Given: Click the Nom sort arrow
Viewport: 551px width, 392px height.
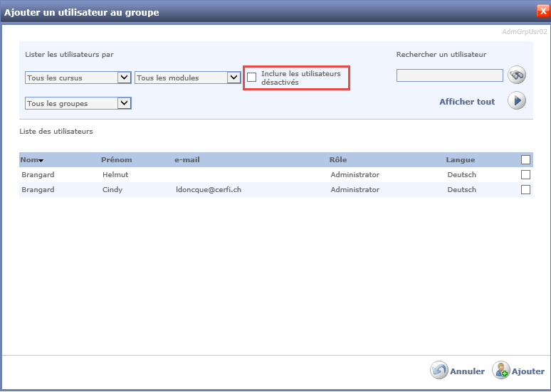Looking at the screenshot, I should point(41,161).
